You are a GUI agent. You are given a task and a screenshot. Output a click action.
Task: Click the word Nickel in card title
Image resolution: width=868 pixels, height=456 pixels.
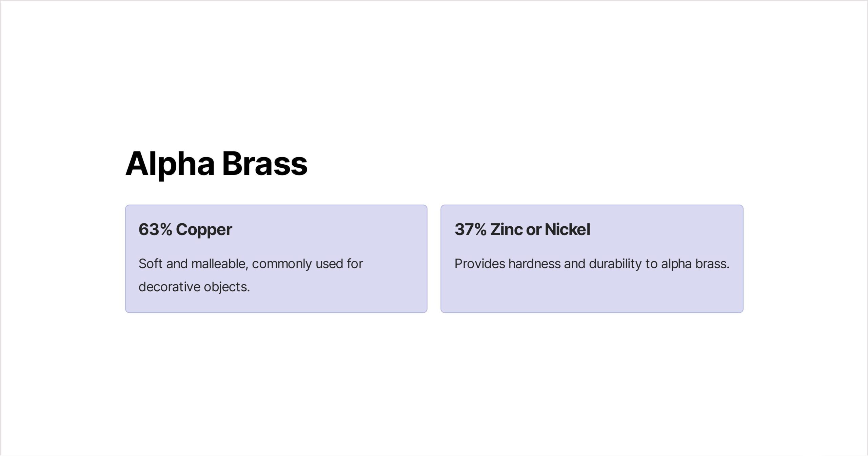click(x=568, y=229)
